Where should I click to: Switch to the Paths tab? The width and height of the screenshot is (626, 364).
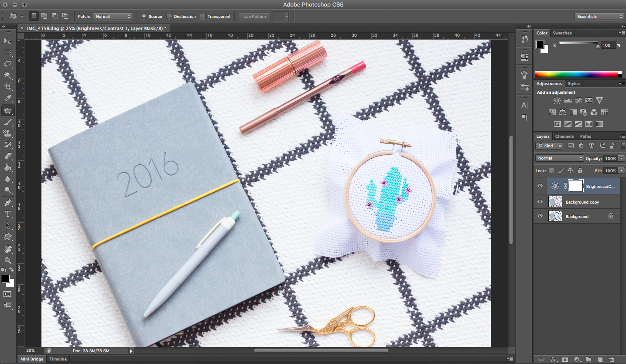tap(585, 136)
